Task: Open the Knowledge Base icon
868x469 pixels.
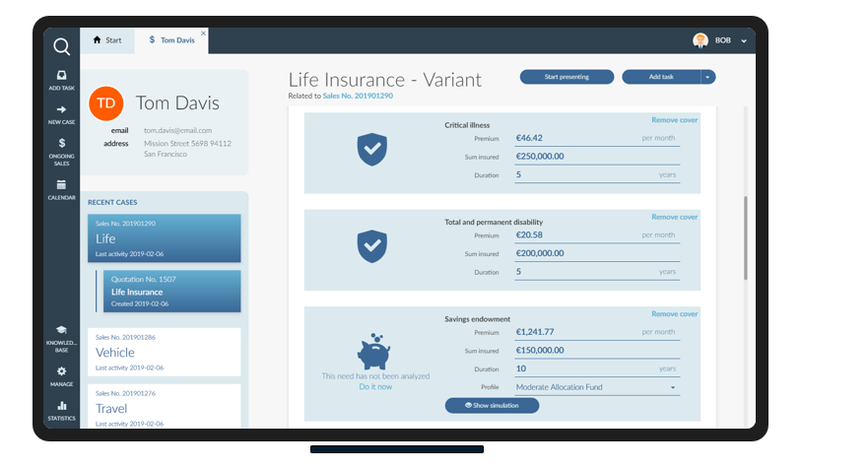Action: pos(61,337)
